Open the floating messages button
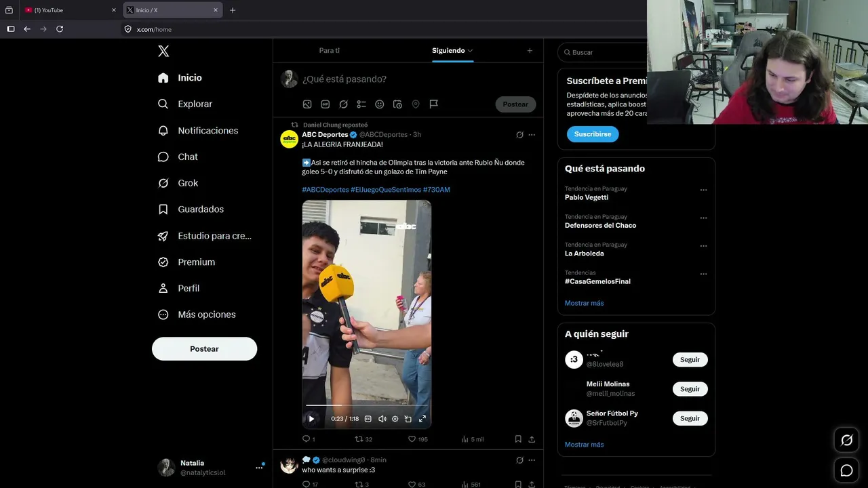This screenshot has height=488, width=868. (847, 470)
